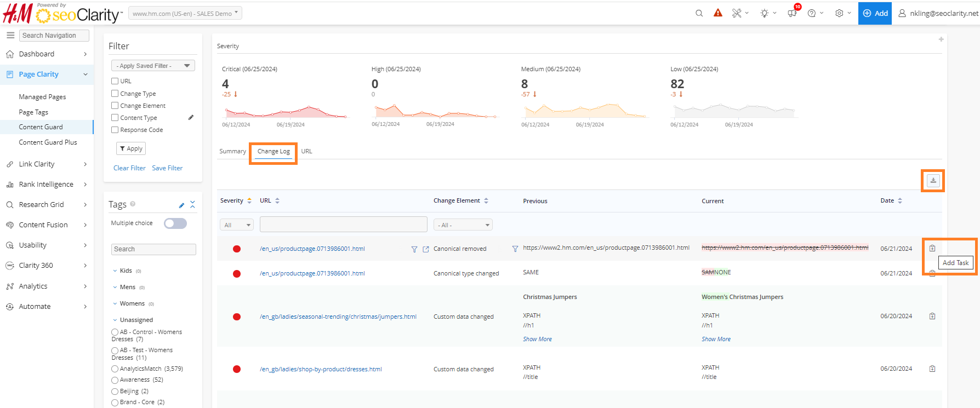Click the search magnifier icon in header
Screen dimensions: 980x408
(699, 13)
